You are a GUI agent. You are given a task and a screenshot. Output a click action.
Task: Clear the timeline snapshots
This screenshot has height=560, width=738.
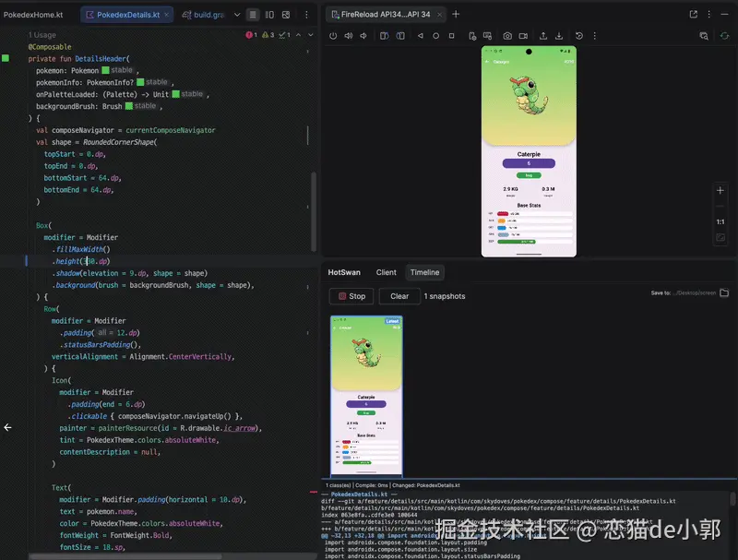(x=399, y=296)
